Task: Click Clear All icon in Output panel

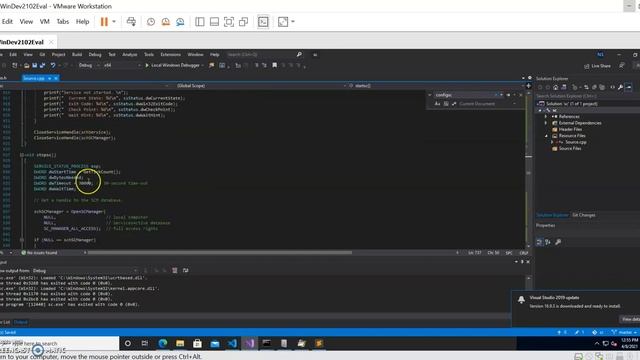Action: click(x=175, y=271)
